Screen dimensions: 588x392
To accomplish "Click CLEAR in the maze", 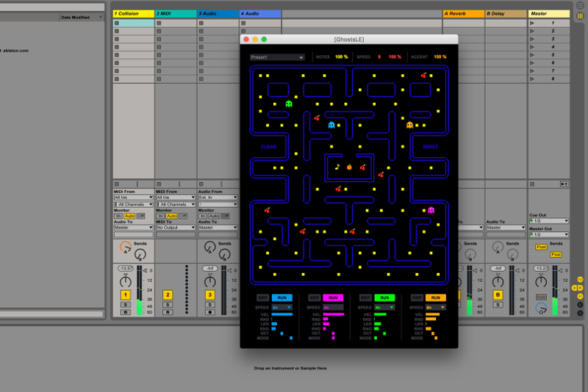I will [268, 147].
